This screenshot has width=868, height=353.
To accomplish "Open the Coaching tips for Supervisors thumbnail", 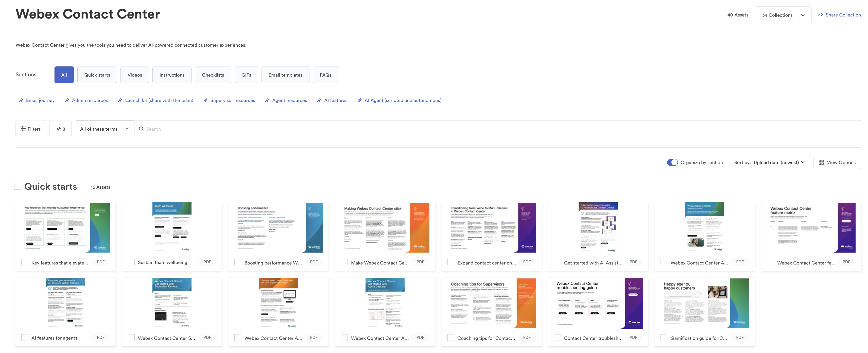I will pyautogui.click(x=491, y=303).
